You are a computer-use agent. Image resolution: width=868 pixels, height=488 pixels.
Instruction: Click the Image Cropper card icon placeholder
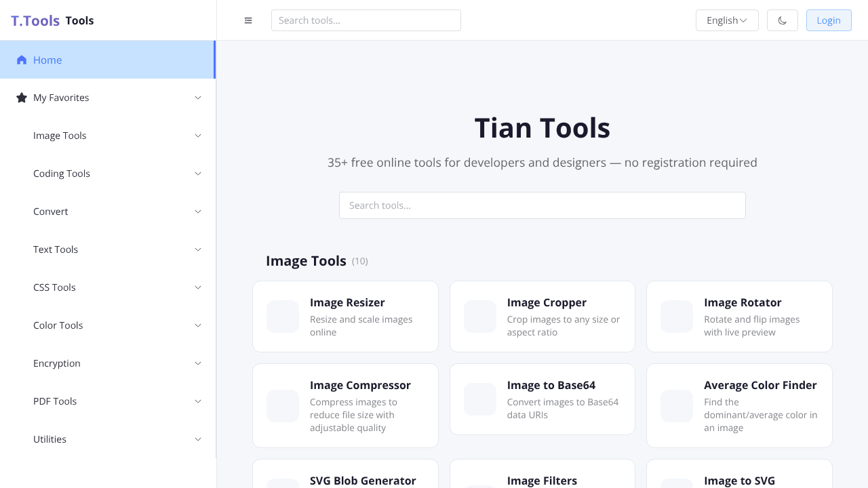click(x=480, y=317)
